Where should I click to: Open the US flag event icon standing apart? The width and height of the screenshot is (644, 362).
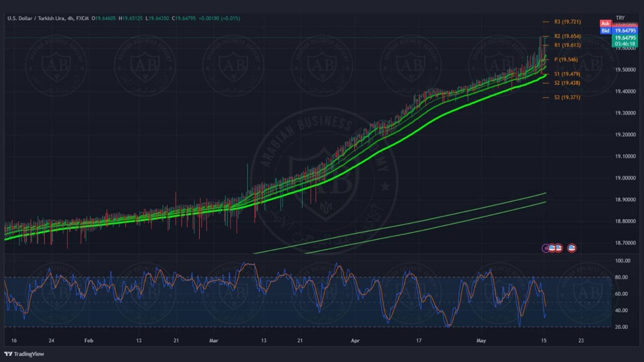tap(571, 248)
